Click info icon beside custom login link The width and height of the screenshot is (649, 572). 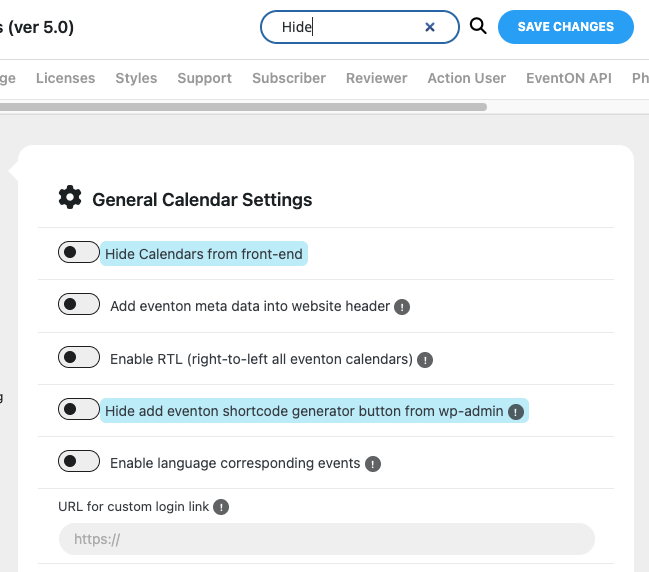pyautogui.click(x=221, y=507)
